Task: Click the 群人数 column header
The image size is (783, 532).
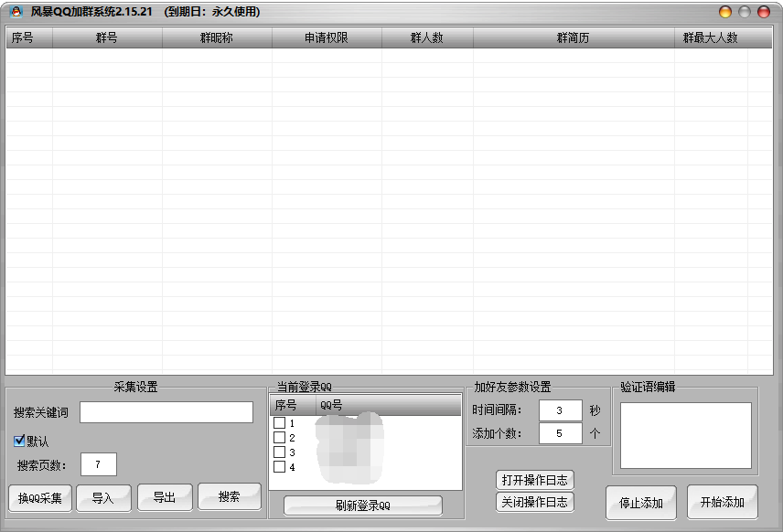Action: 427,37
